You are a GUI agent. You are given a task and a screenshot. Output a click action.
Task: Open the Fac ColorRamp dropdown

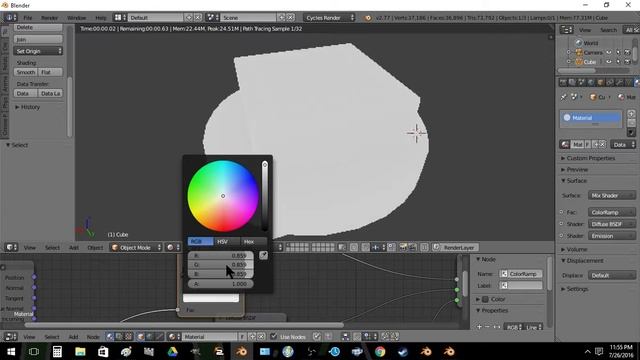(611, 212)
